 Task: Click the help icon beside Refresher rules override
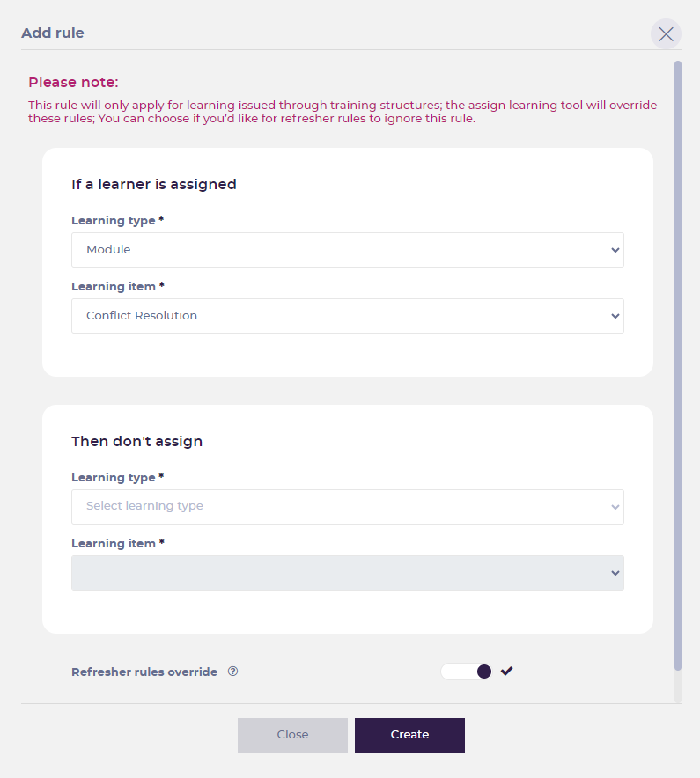tap(232, 672)
